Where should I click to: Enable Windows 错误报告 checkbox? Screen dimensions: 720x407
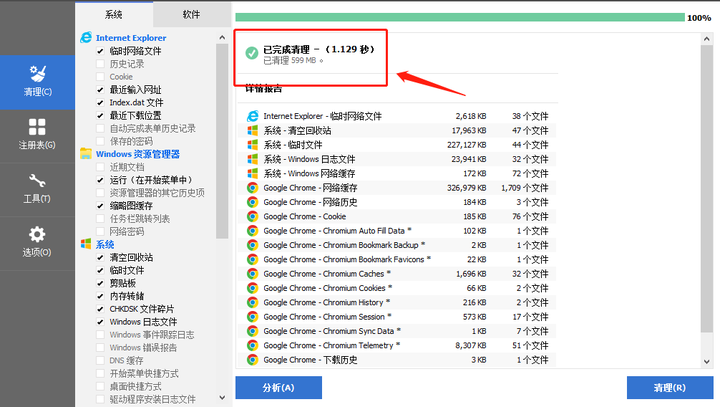[100, 347]
